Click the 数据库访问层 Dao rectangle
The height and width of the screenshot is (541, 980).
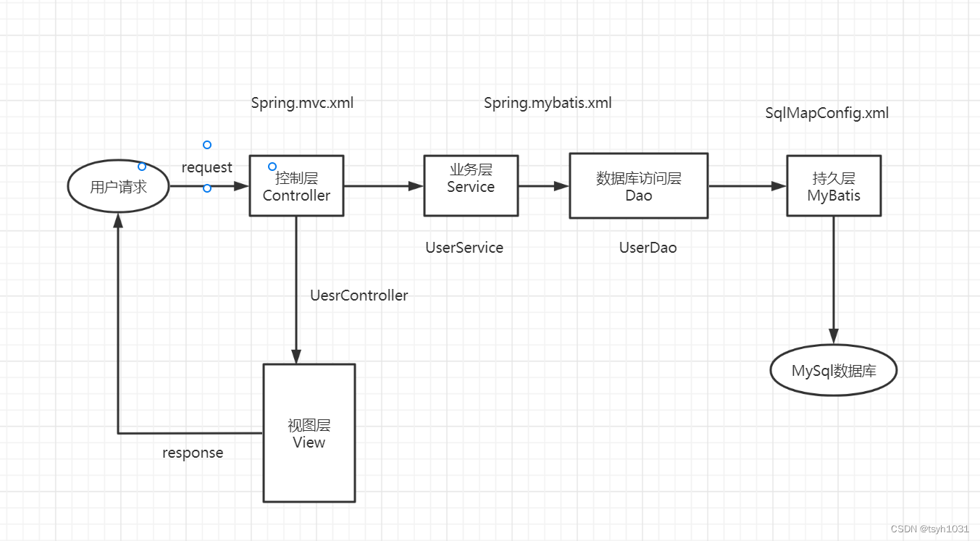tap(639, 185)
